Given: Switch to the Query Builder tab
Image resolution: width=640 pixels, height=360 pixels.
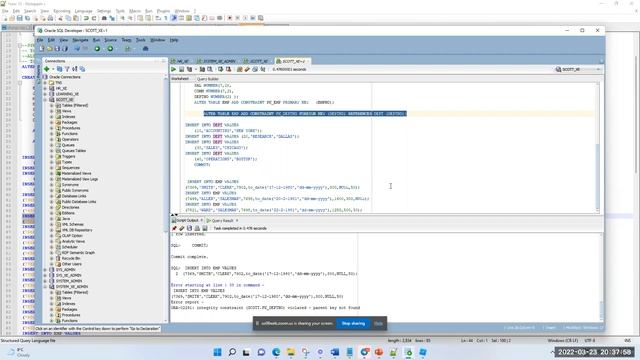Looking at the screenshot, I should [208, 79].
